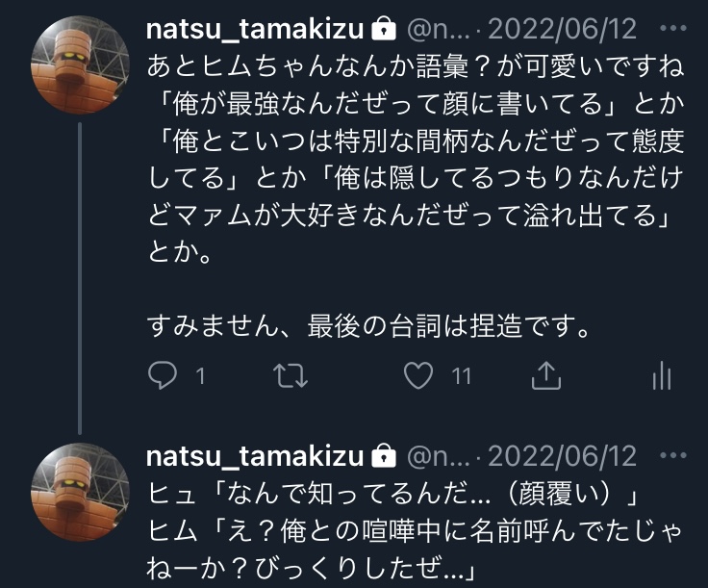This screenshot has height=588, width=708.
Task: Click natsu_tamakizu name on the first tweet
Action: coord(256,29)
